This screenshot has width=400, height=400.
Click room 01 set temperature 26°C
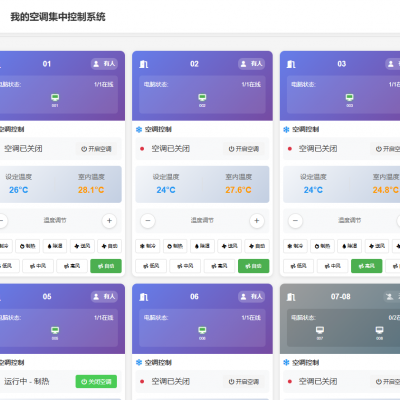pos(19,190)
